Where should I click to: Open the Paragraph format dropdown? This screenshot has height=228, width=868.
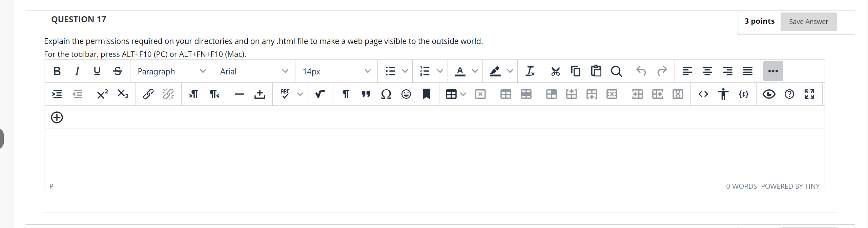[x=172, y=71]
